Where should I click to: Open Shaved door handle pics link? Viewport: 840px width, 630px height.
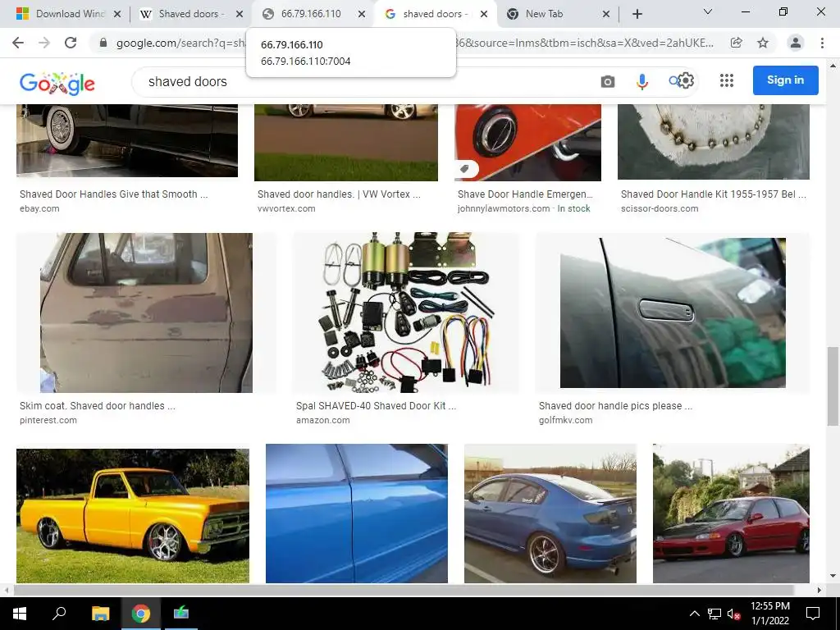[x=615, y=406]
